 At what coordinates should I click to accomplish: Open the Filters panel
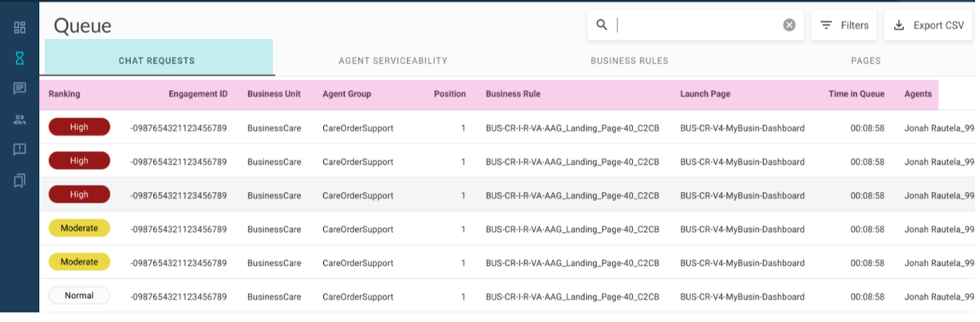[x=844, y=26]
